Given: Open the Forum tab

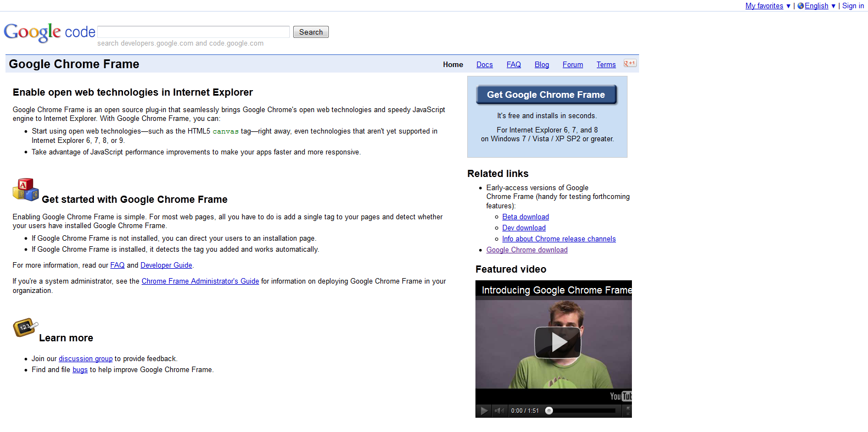Looking at the screenshot, I should point(573,64).
